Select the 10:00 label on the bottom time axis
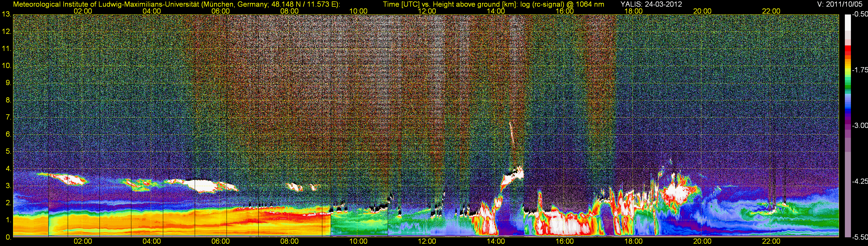The image size is (868, 246). click(x=358, y=241)
